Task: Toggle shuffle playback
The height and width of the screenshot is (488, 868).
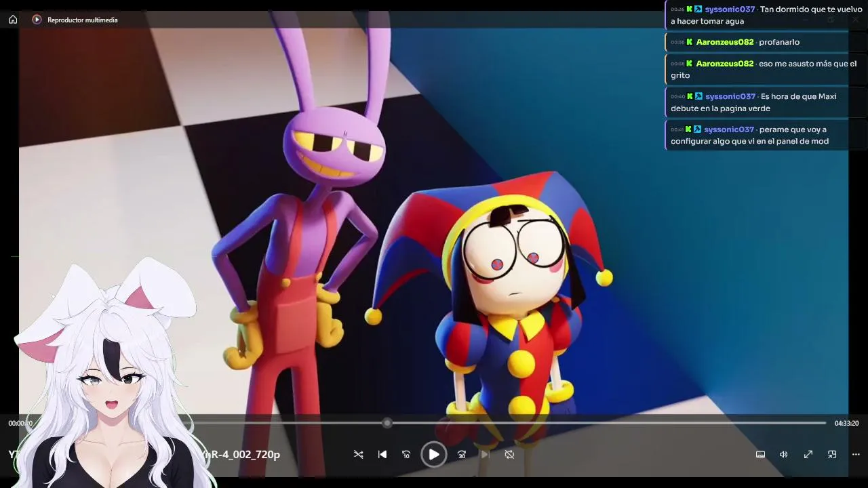Action: pos(358,455)
